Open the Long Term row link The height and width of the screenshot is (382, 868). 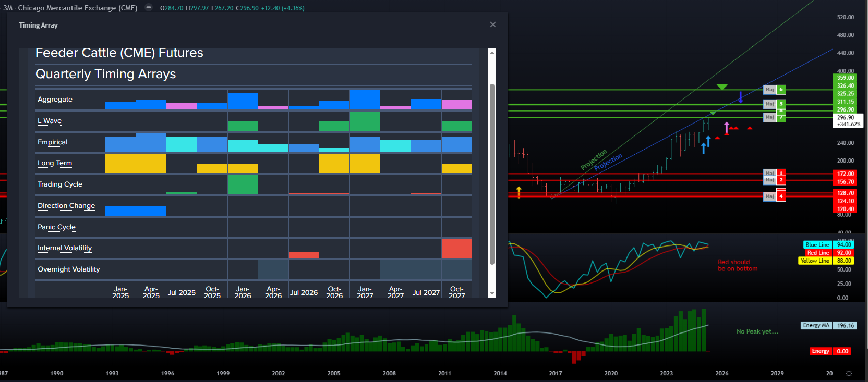[x=55, y=163]
